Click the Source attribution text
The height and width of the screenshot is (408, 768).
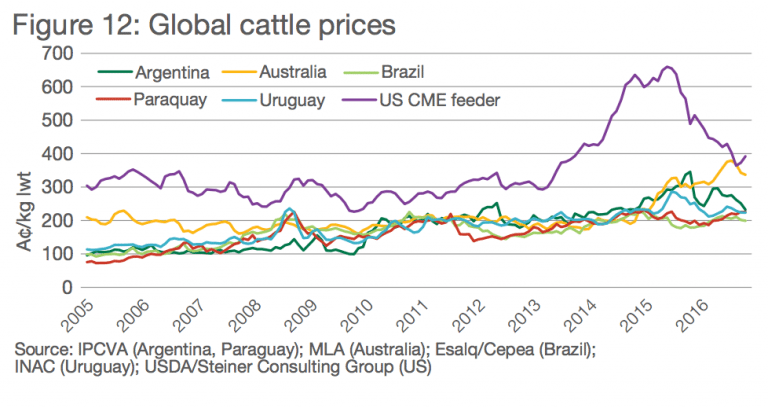(x=305, y=359)
